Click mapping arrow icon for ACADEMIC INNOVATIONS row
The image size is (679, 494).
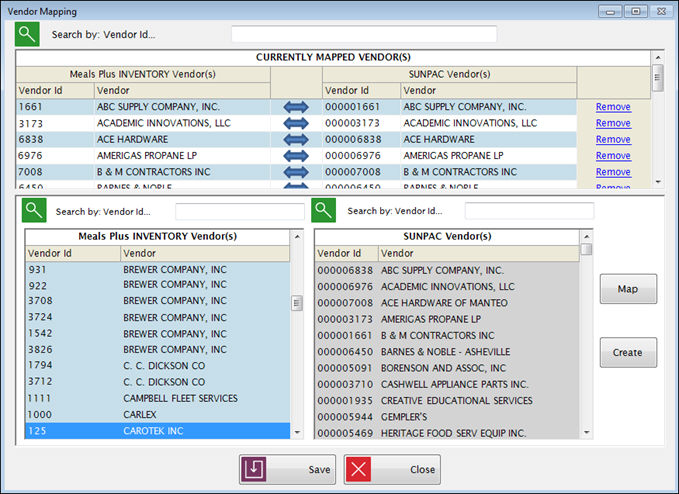point(296,123)
